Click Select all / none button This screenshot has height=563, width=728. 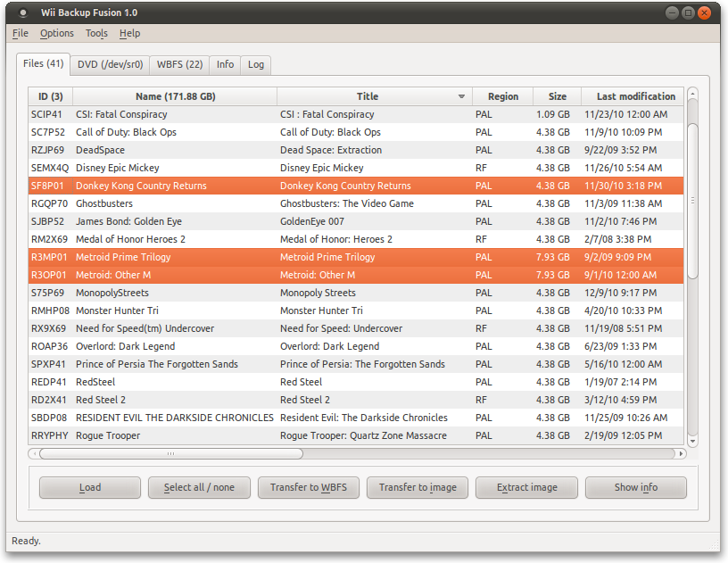pyautogui.click(x=199, y=487)
